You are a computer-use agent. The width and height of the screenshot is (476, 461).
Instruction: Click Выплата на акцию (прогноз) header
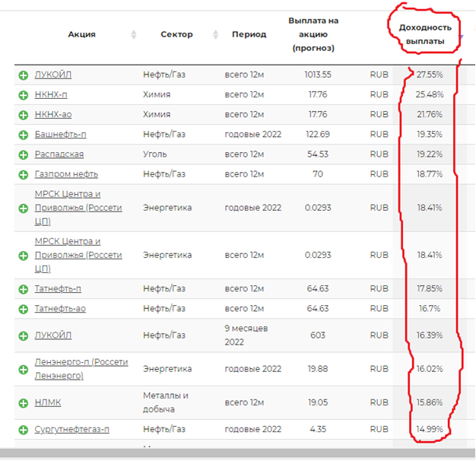pos(313,35)
